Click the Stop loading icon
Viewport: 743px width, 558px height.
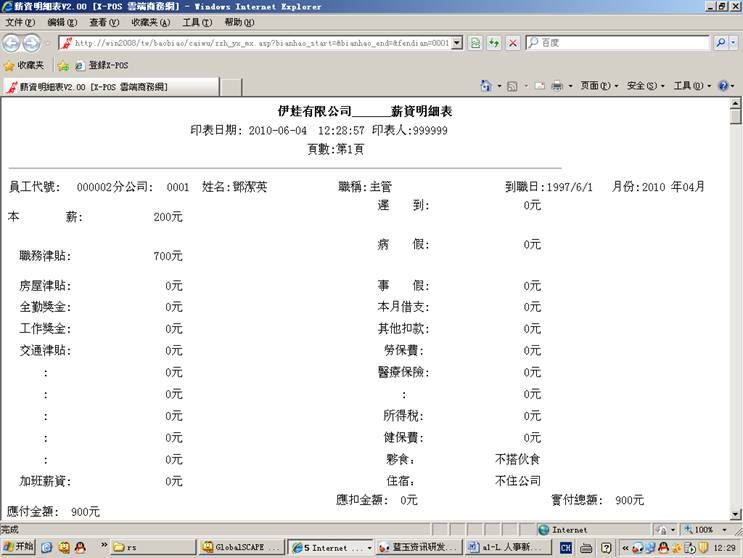(512, 43)
